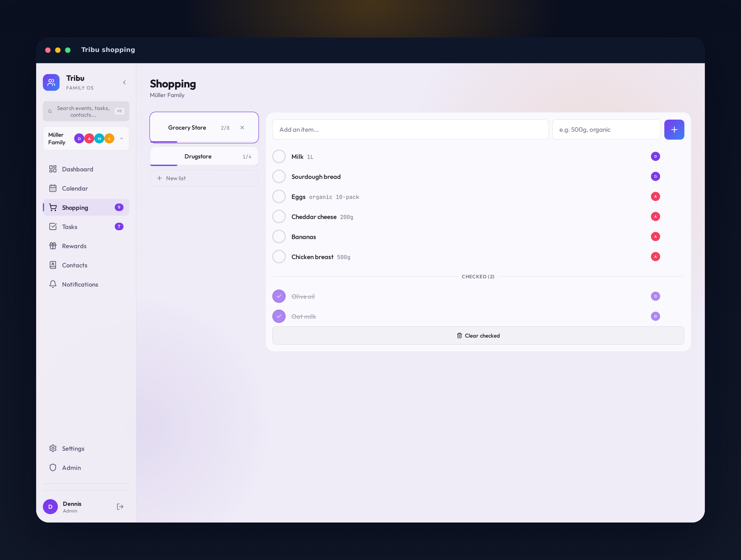Click the D avatar on Milk row

pos(655,156)
